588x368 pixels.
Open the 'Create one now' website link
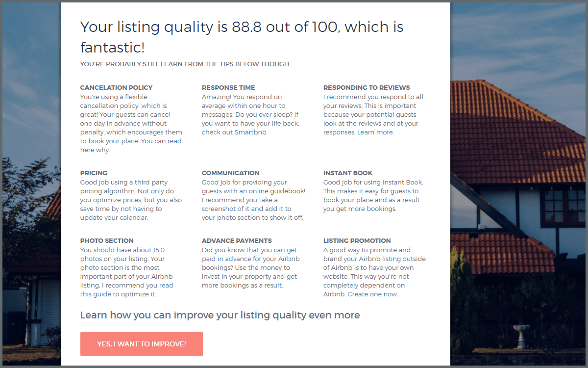click(x=372, y=294)
